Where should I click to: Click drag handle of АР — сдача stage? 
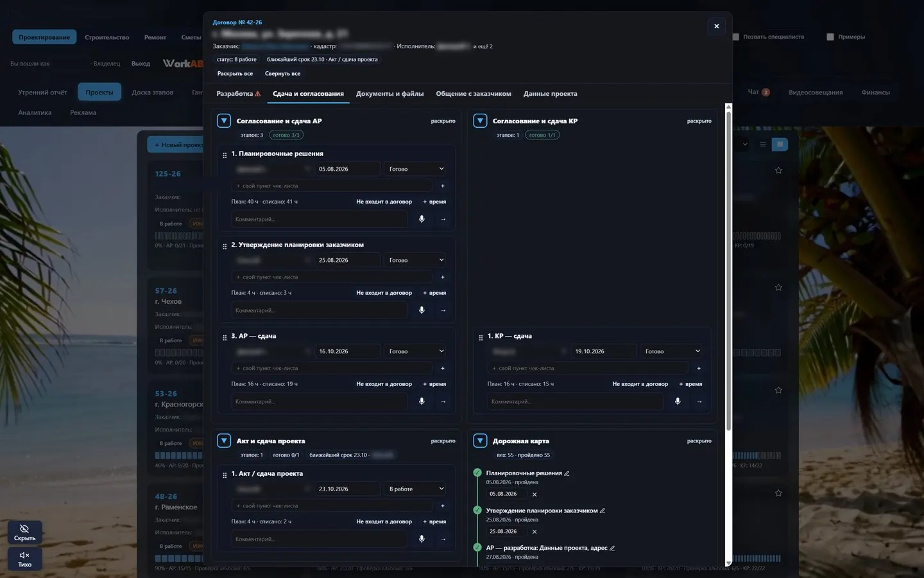click(225, 337)
